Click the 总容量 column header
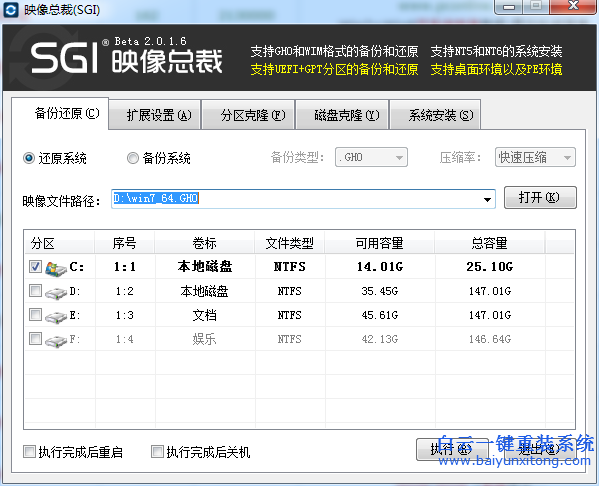This screenshot has width=599, height=486. coord(490,243)
